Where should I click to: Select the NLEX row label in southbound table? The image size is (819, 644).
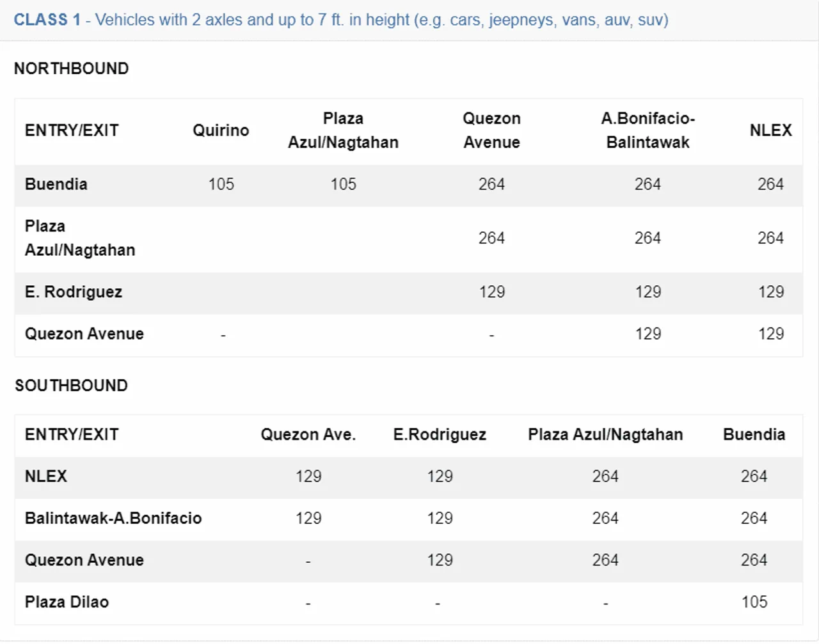coord(46,476)
